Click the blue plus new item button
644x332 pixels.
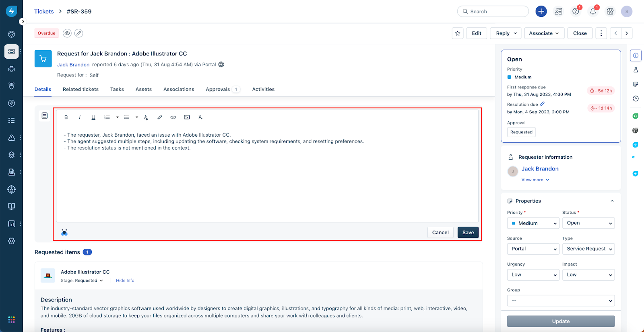(541, 11)
